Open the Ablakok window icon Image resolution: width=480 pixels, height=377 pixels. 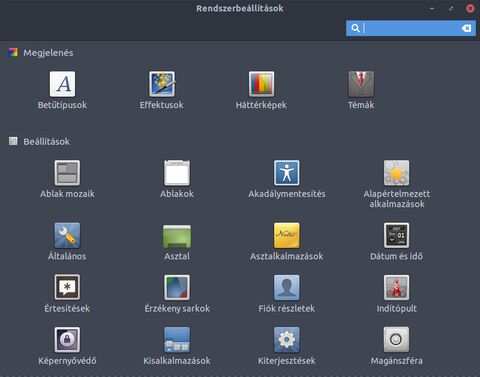click(x=177, y=173)
